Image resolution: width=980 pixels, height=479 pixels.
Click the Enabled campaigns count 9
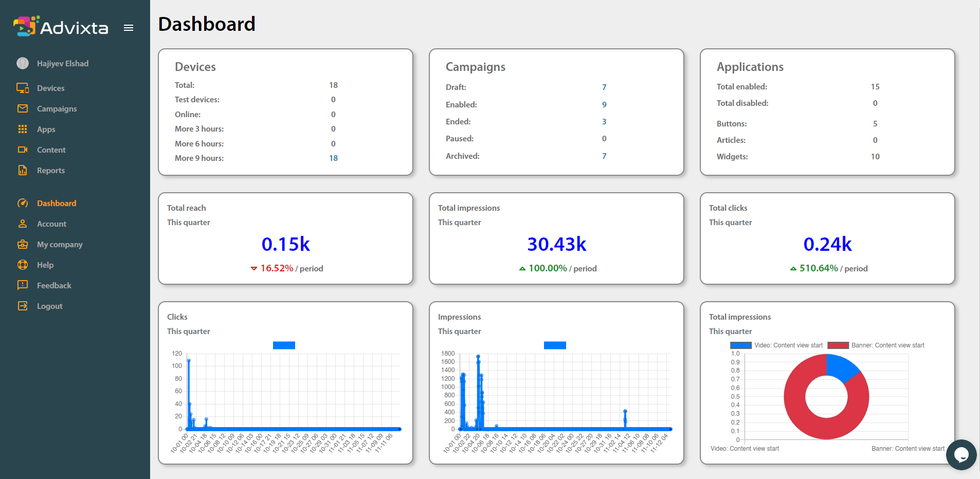point(604,104)
